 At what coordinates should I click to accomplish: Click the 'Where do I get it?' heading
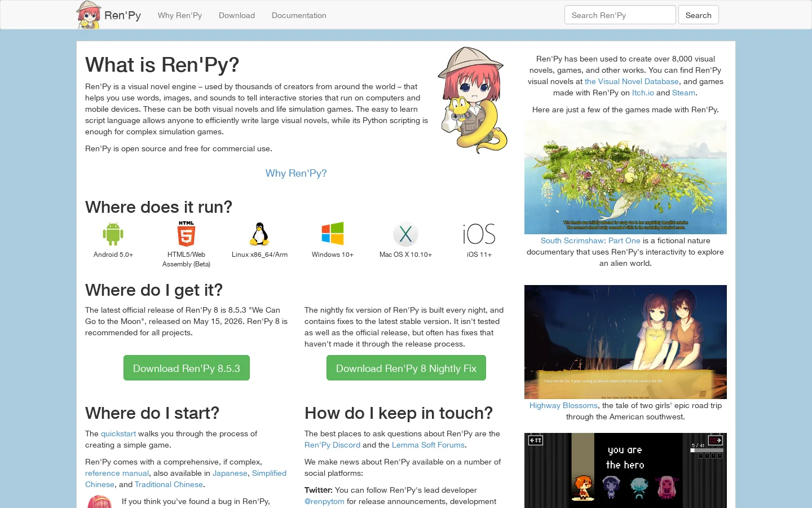[x=154, y=290]
